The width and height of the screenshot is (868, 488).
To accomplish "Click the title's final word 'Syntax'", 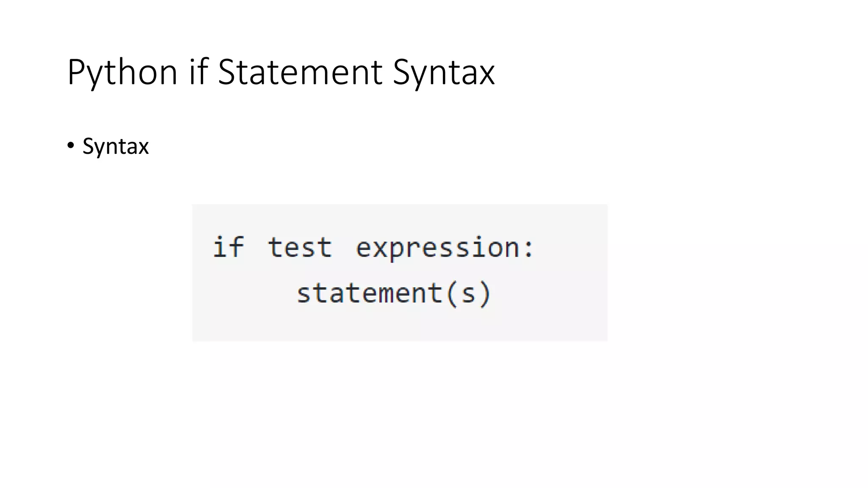I will pyautogui.click(x=444, y=73).
